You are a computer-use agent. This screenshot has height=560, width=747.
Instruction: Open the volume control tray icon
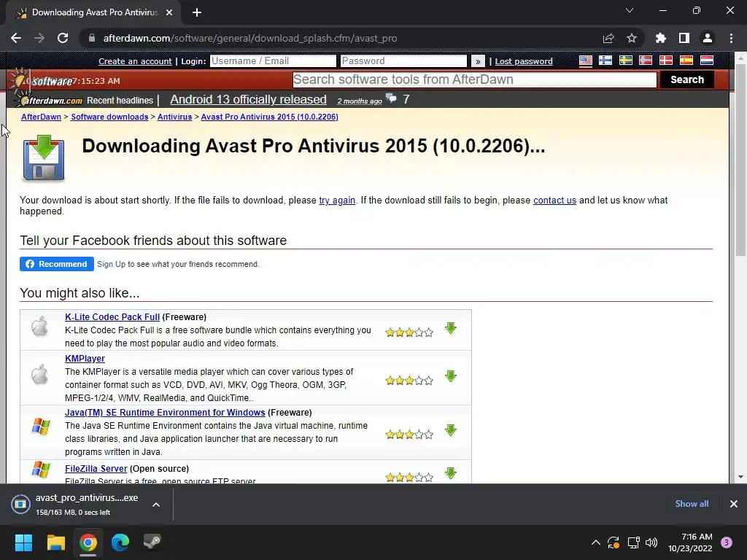[x=651, y=542]
